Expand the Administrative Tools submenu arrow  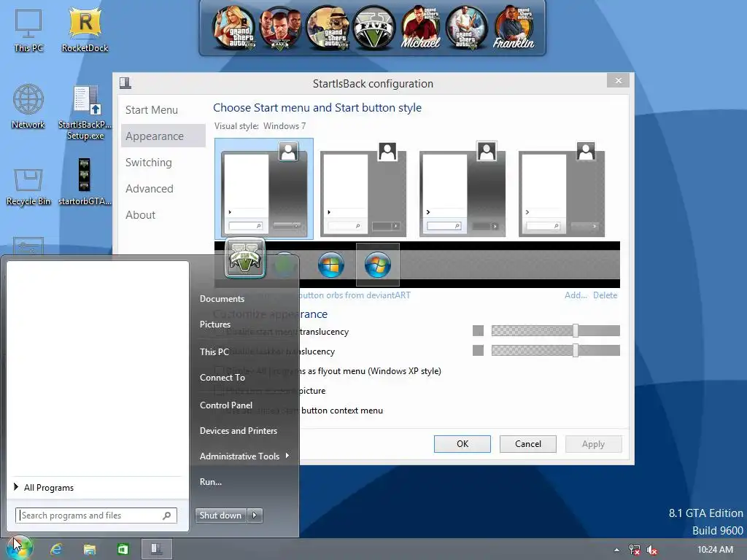pyautogui.click(x=287, y=456)
